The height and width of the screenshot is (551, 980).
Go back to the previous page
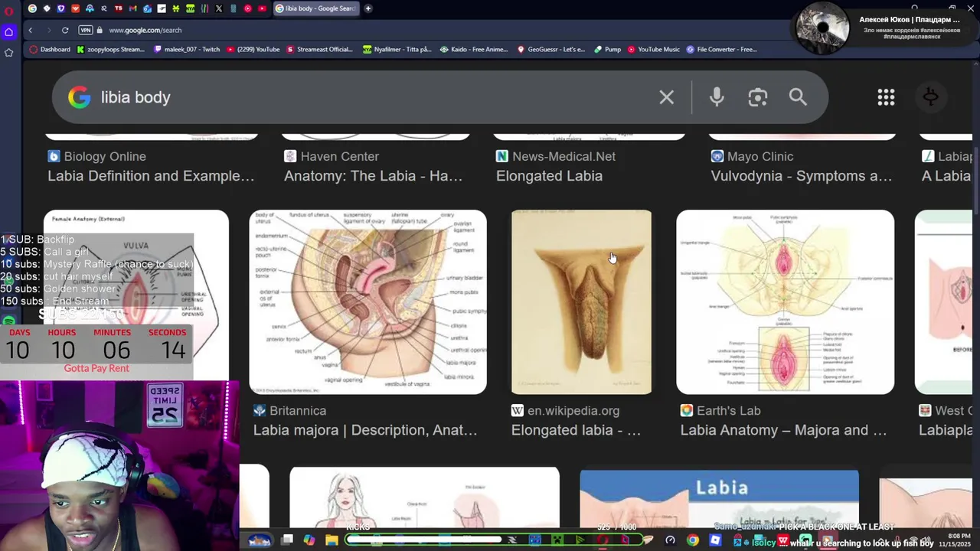(x=31, y=30)
